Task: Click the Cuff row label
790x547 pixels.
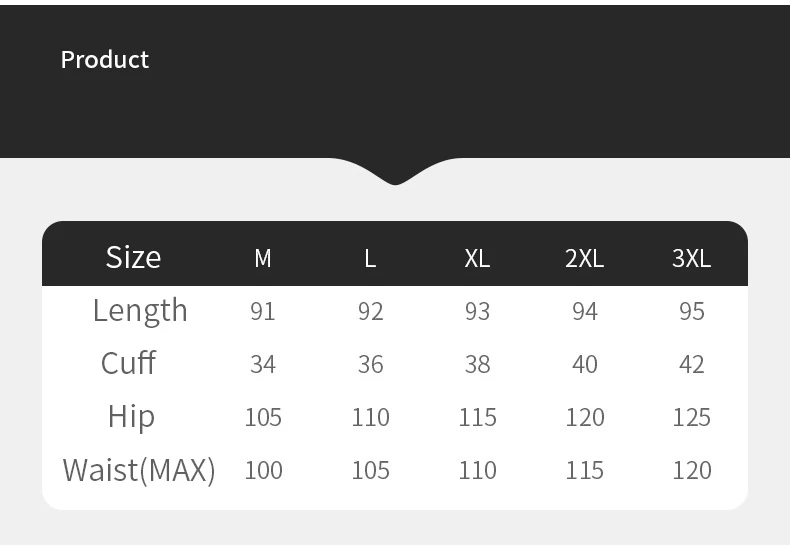Action: pyautogui.click(x=128, y=363)
